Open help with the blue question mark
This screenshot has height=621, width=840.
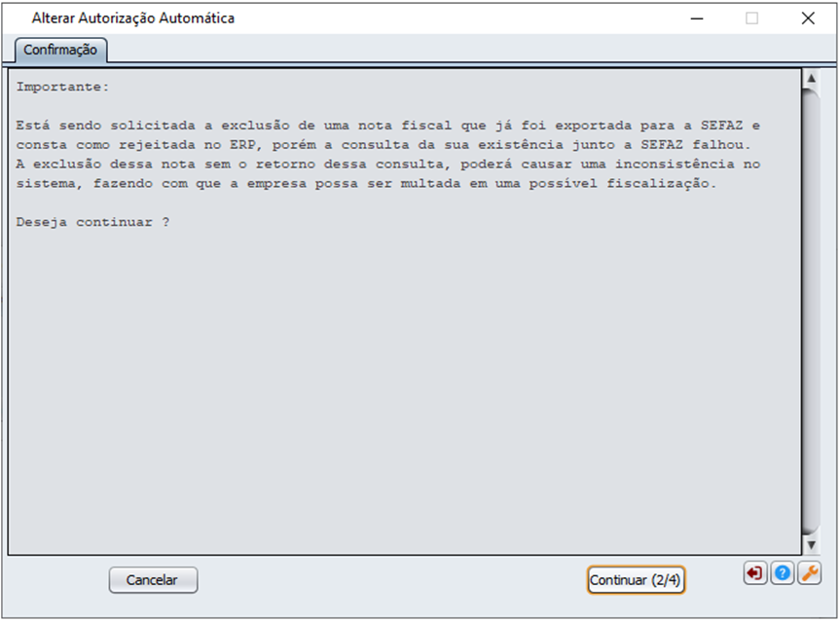(783, 573)
